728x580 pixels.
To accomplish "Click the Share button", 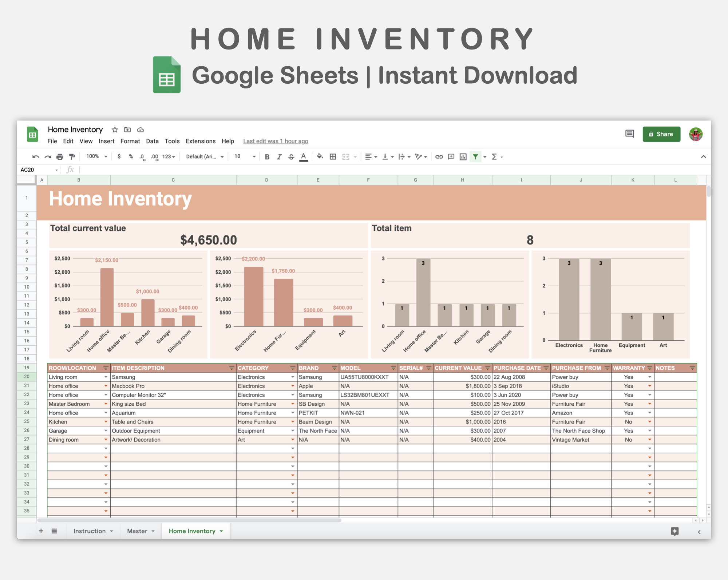I will [661, 134].
